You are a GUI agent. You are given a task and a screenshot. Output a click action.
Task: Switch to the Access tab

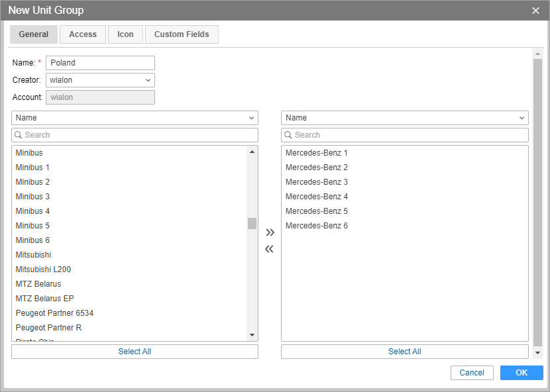(x=83, y=34)
